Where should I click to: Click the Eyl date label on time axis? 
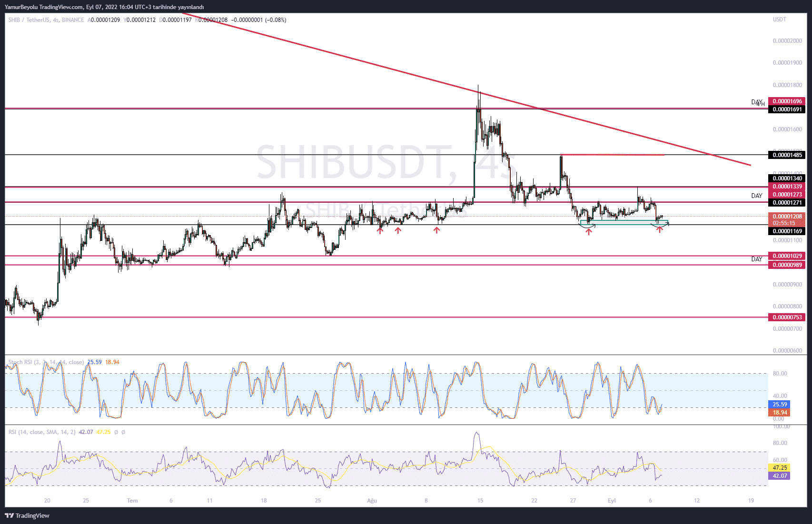click(612, 501)
